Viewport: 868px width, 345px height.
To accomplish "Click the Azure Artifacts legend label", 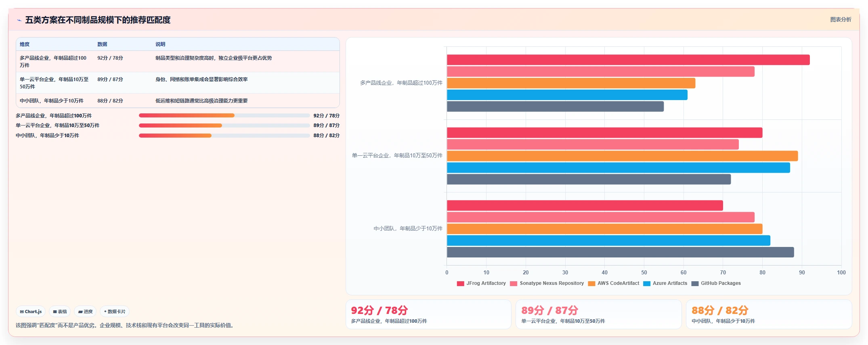I will (670, 283).
